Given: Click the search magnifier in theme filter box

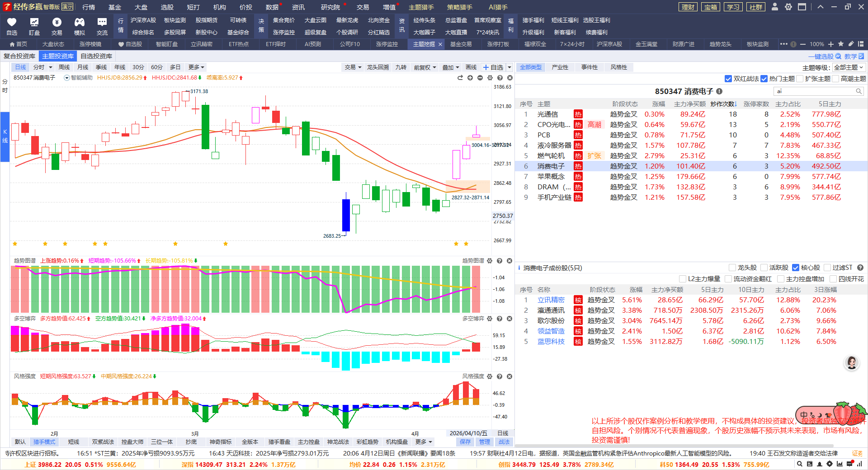Looking at the screenshot, I should click(x=859, y=91).
